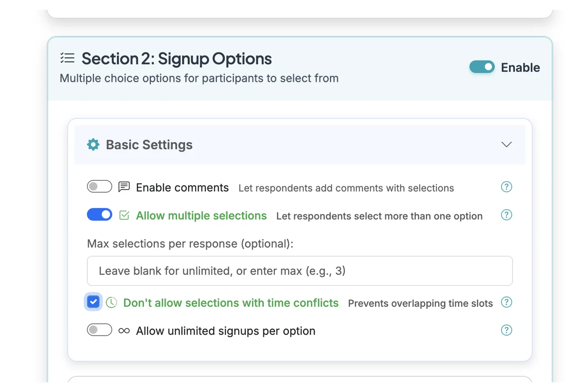The height and width of the screenshot is (392, 588).
Task: Click the Section 2: Signup Options title
Action: [x=176, y=58]
